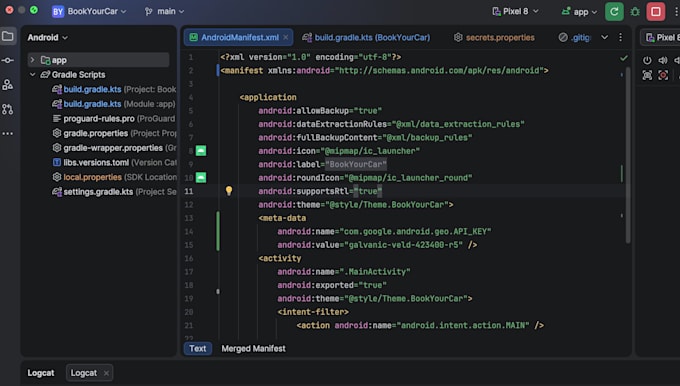Click the ic_launcher gutter icon on line 8
Viewport: 680px width, 386px height.
(x=201, y=150)
